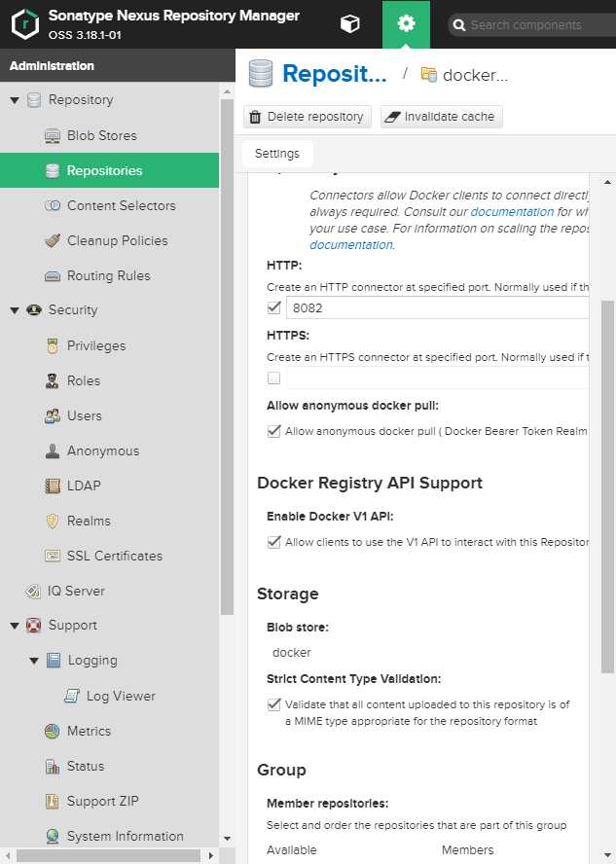Open Administration gear icon in header
The height and width of the screenshot is (864, 616).
click(x=406, y=23)
